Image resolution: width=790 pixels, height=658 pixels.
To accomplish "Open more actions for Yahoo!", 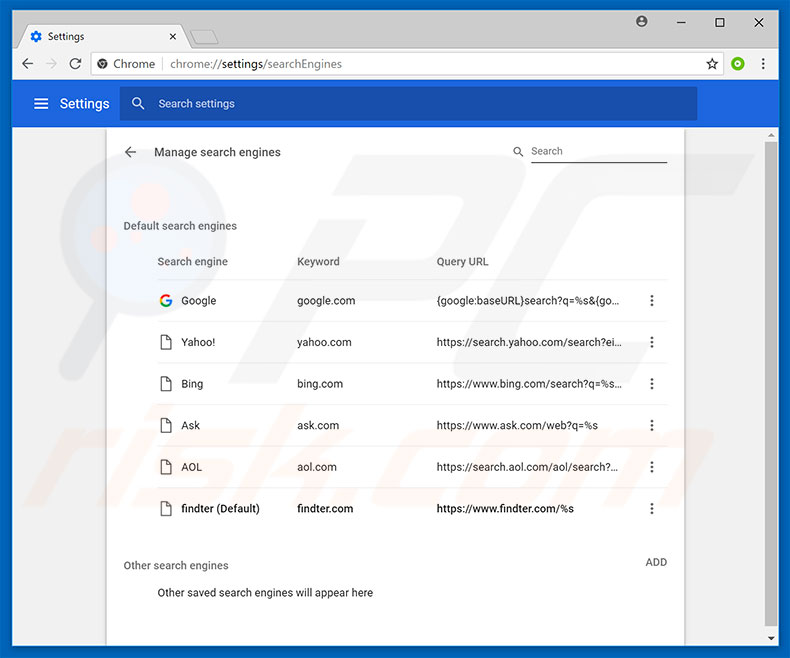I will click(652, 343).
